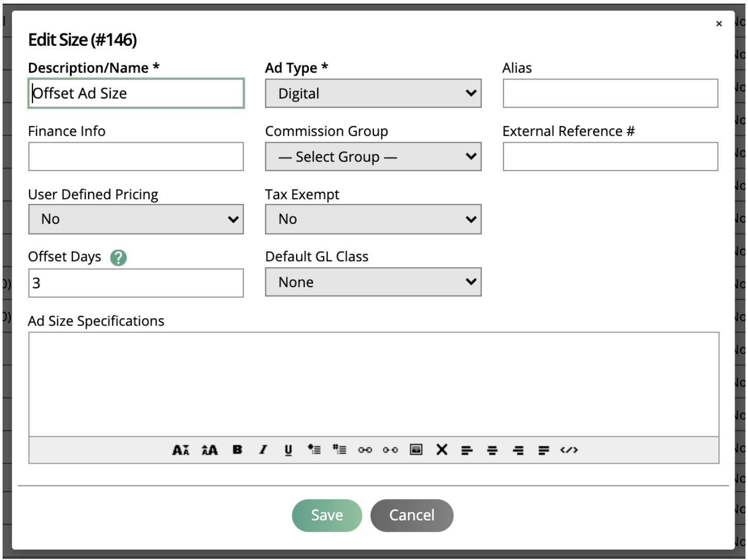Create a bulleted list in the specifications editor
748x560 pixels.
tap(314, 450)
